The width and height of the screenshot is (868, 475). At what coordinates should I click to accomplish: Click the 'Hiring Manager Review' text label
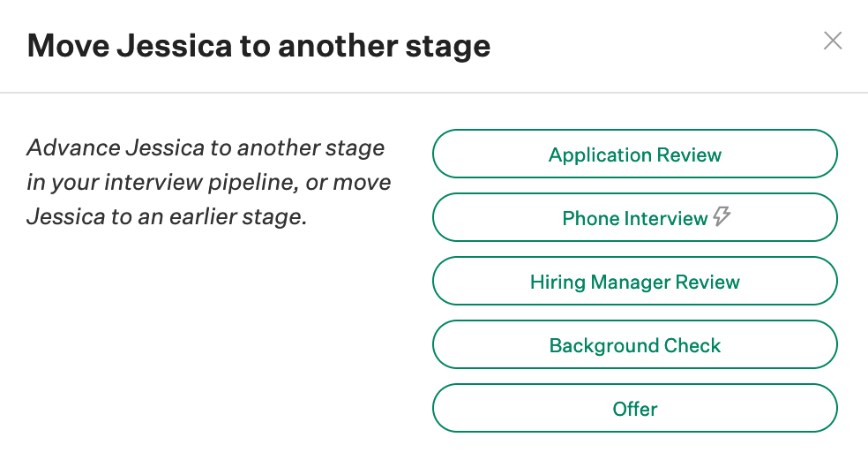(x=635, y=283)
